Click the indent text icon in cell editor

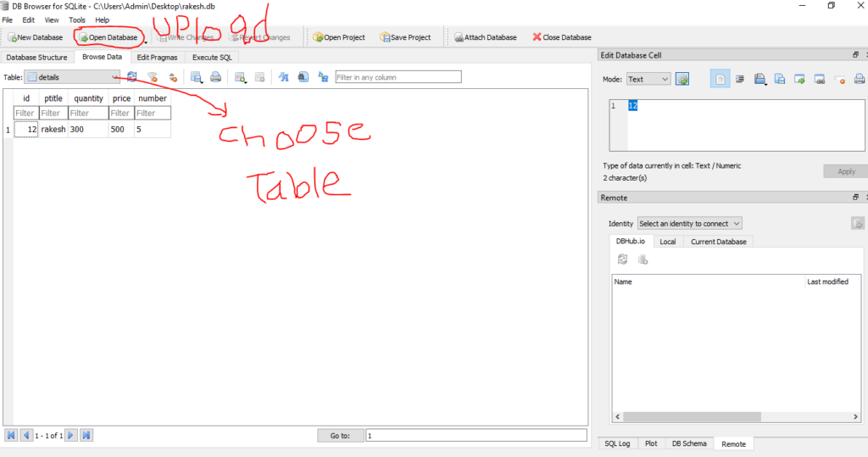pos(739,79)
